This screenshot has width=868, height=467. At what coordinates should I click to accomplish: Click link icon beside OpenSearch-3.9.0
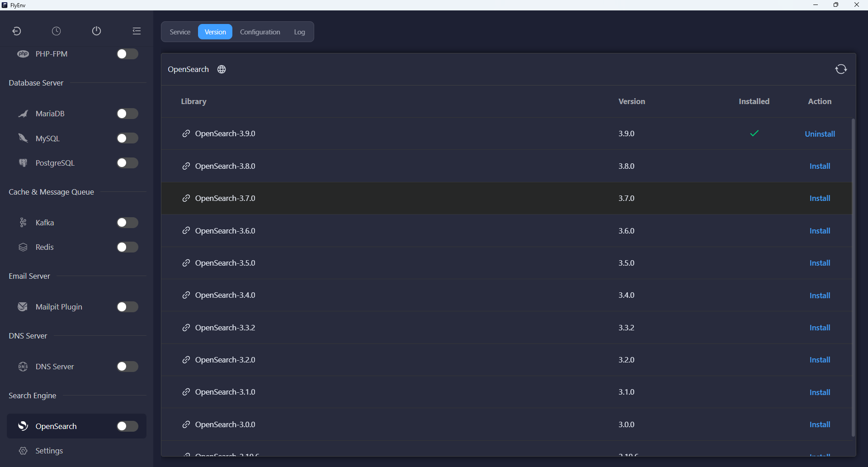186,133
